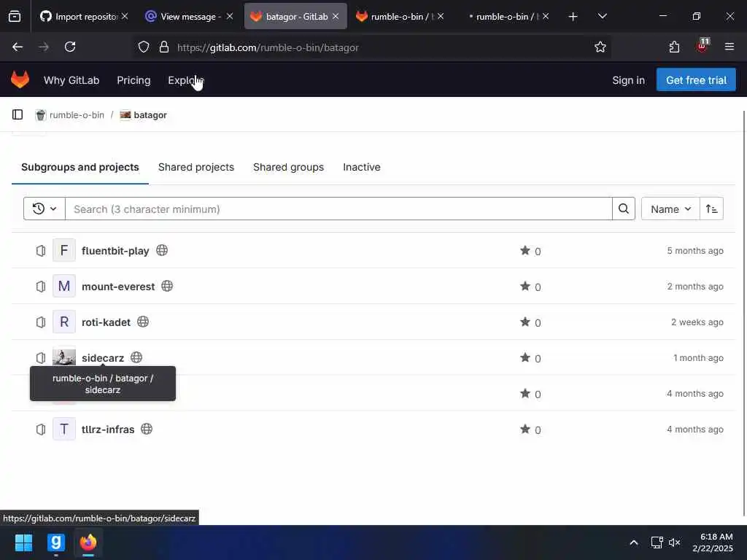Screen dimensions: 747x560
Task: Open the tracking protection shield icon
Action: pyautogui.click(x=144, y=47)
